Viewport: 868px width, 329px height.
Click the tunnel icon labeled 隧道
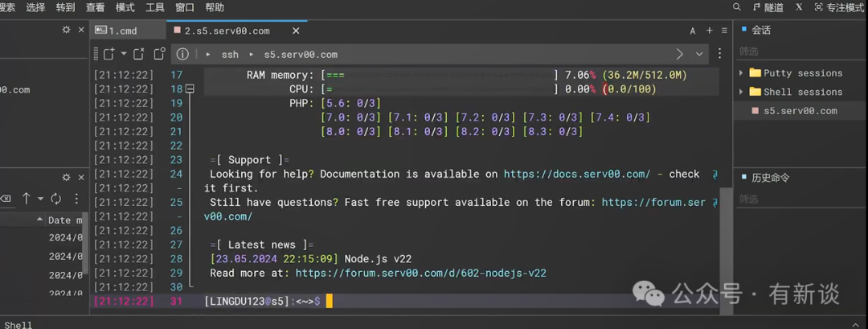point(768,7)
